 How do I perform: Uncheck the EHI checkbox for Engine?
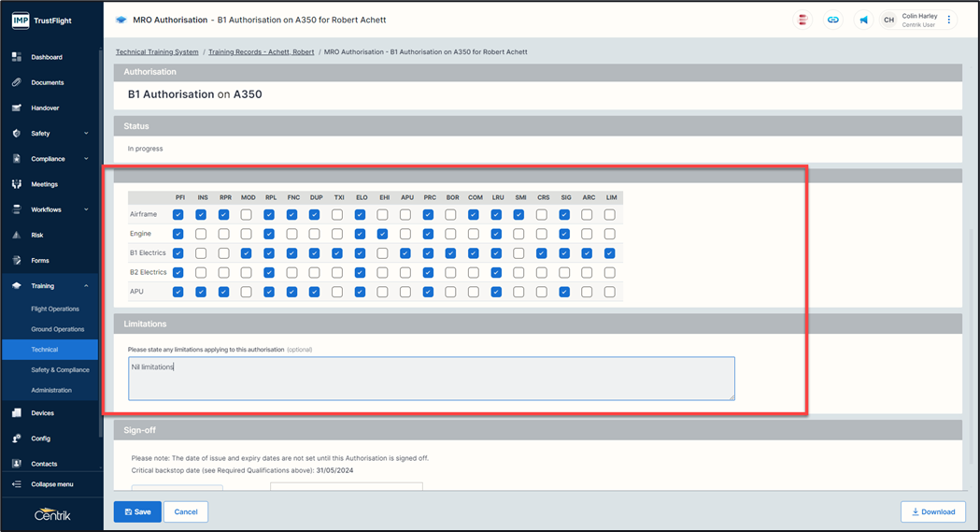coord(382,234)
